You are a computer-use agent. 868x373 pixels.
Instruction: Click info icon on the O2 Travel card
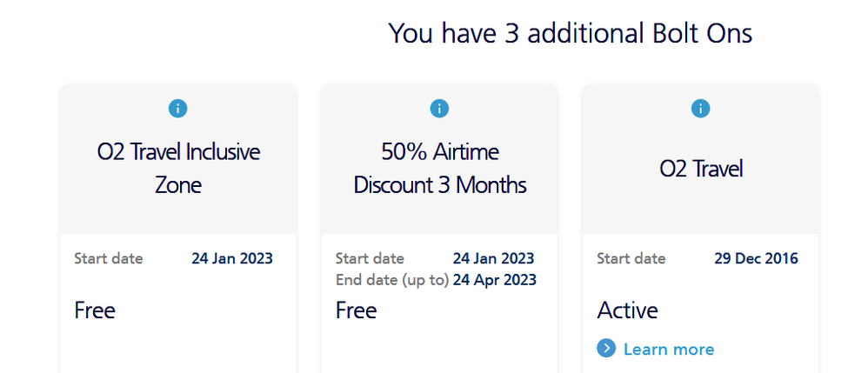pos(700,109)
